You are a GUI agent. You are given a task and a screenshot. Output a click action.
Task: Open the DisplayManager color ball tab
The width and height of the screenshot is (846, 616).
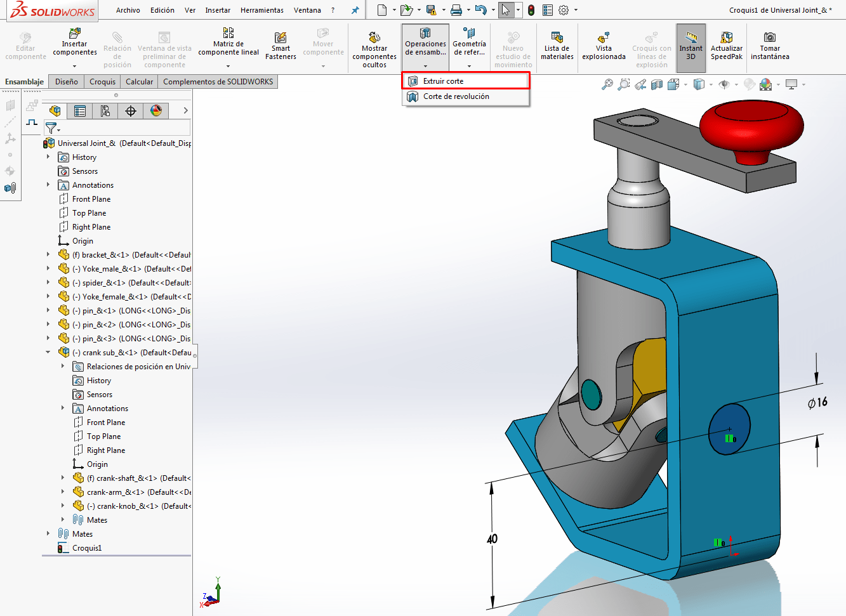pos(156,111)
